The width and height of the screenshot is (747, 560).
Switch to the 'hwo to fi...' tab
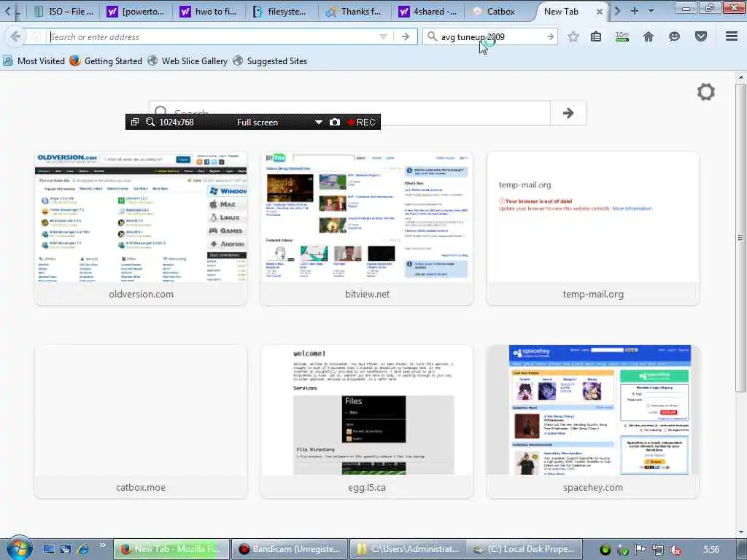209,12
